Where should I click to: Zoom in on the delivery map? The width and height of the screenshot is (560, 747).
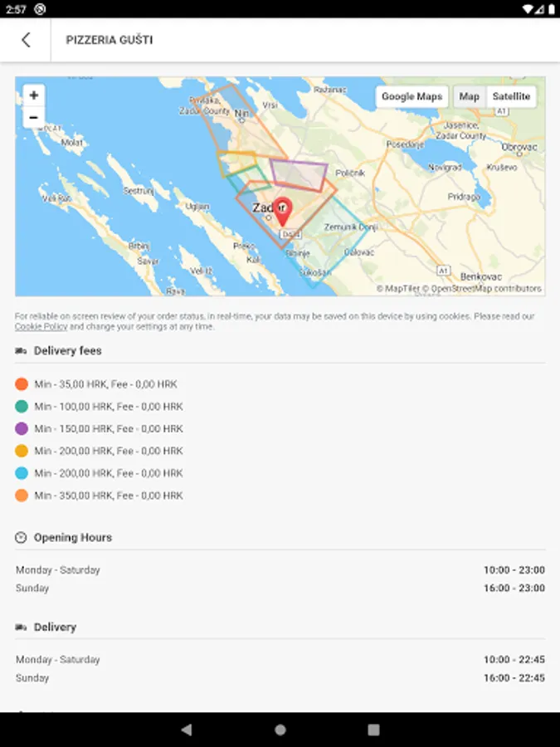[33, 95]
